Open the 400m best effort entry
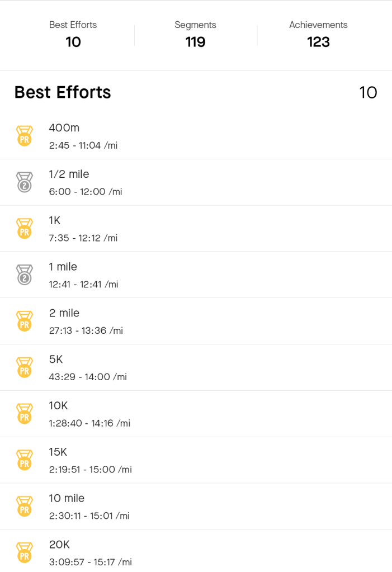Viewport: 392px width, 572px height. coord(196,136)
